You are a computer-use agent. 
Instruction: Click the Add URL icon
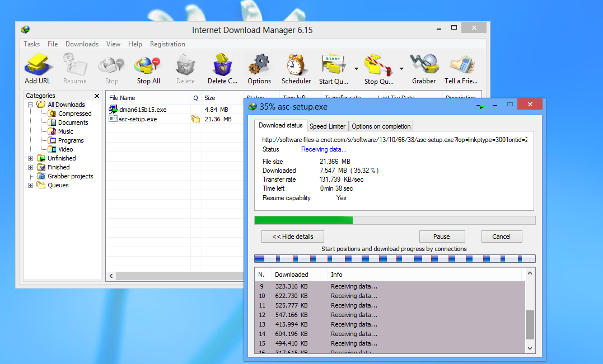pos(38,66)
